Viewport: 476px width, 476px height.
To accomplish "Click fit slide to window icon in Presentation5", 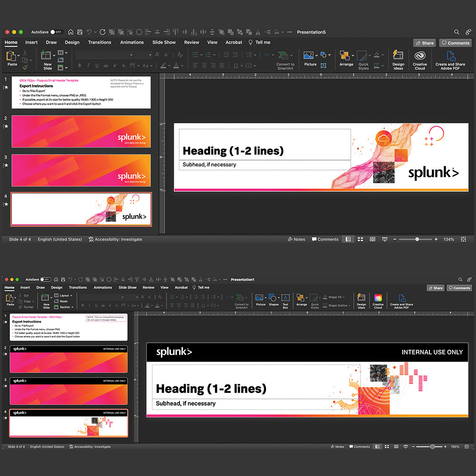I will 463,239.
